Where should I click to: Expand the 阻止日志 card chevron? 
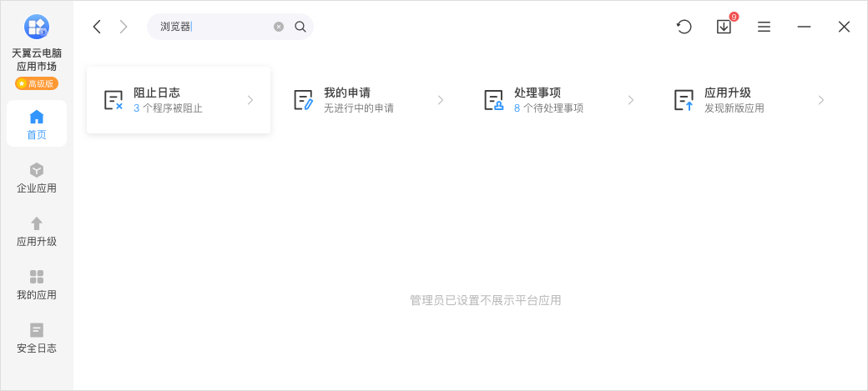coord(250,100)
